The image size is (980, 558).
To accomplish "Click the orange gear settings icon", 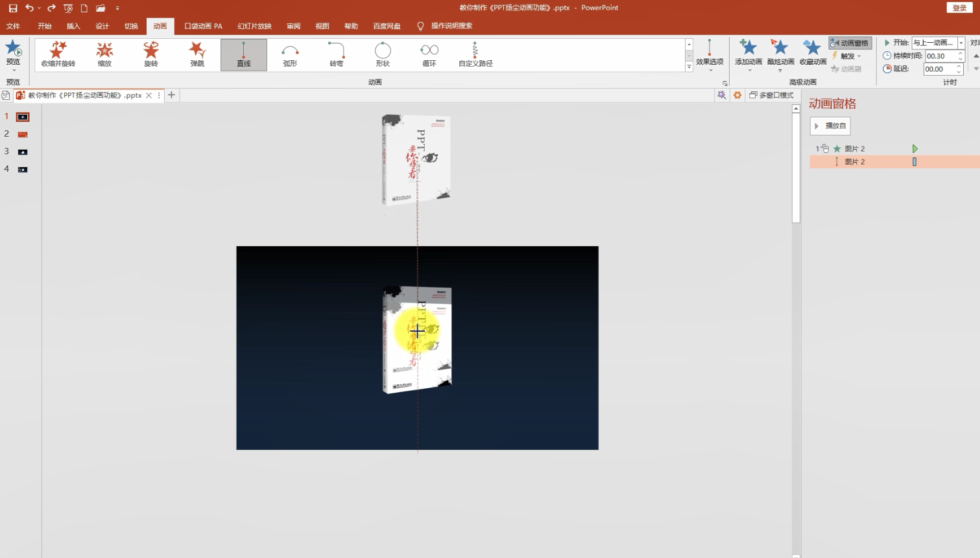I will (x=737, y=95).
